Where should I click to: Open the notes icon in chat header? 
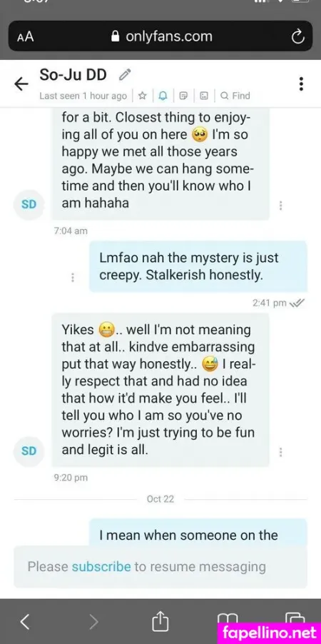(x=183, y=96)
